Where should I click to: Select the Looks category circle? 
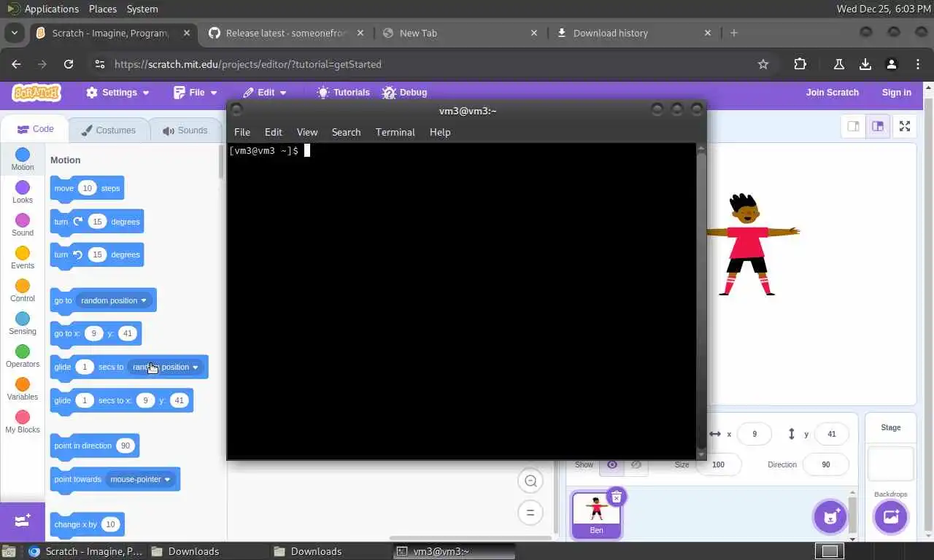(23, 187)
